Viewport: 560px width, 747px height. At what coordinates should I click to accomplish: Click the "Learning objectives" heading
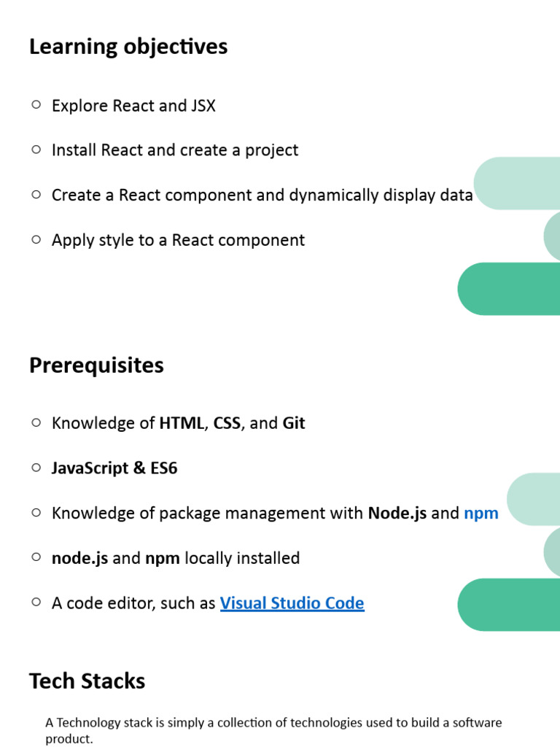[x=128, y=47]
